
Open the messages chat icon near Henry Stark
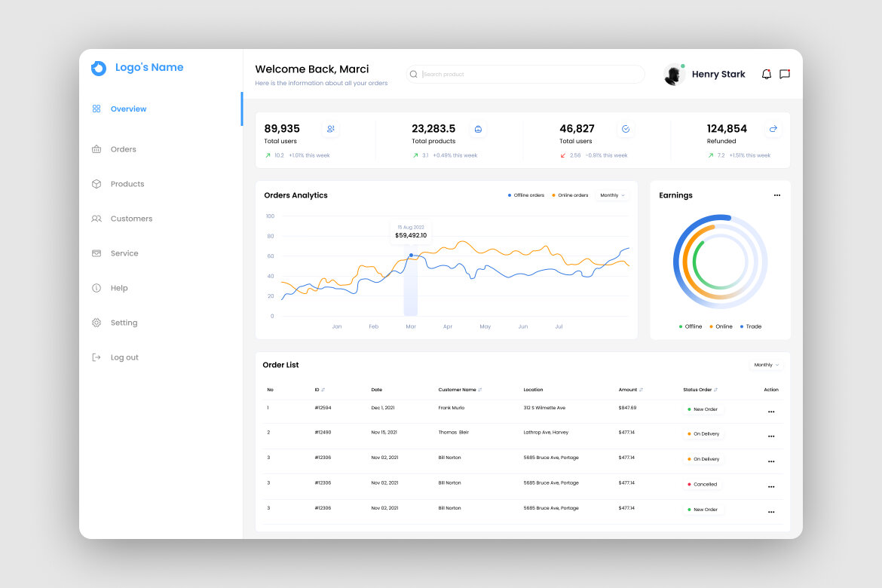[x=785, y=74]
